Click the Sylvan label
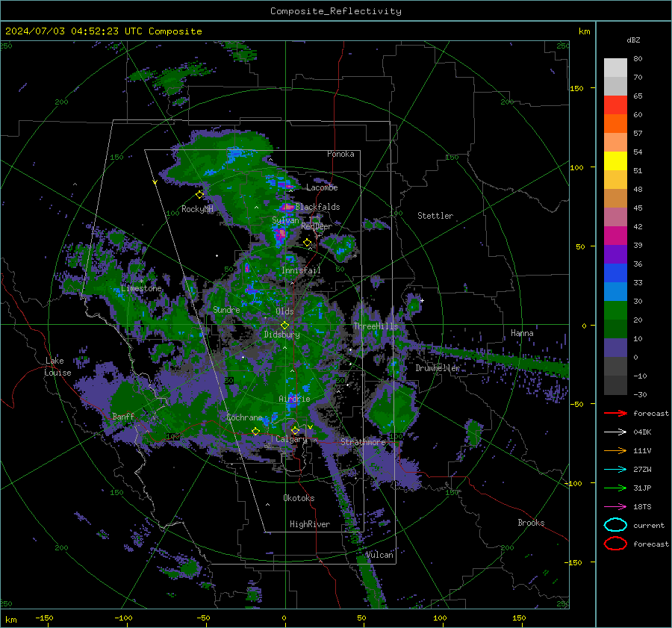The width and height of the screenshot is (672, 628). coord(285,220)
